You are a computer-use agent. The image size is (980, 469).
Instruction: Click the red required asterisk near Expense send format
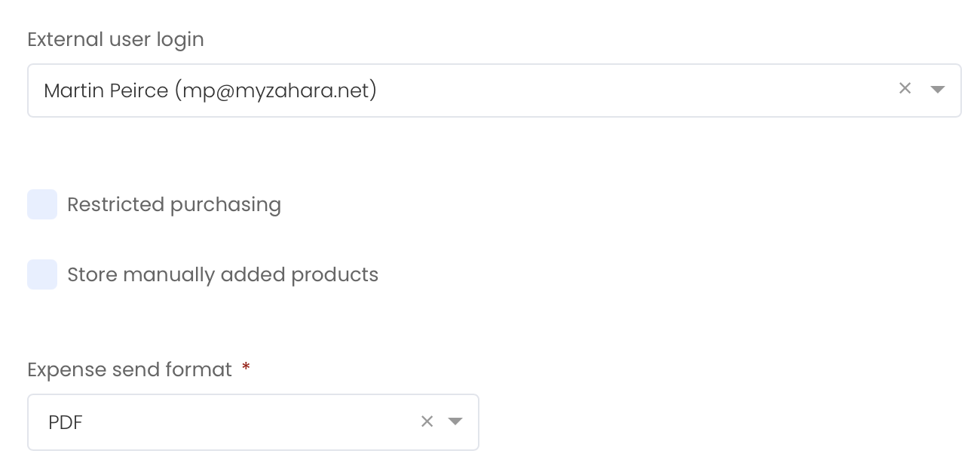[244, 369]
